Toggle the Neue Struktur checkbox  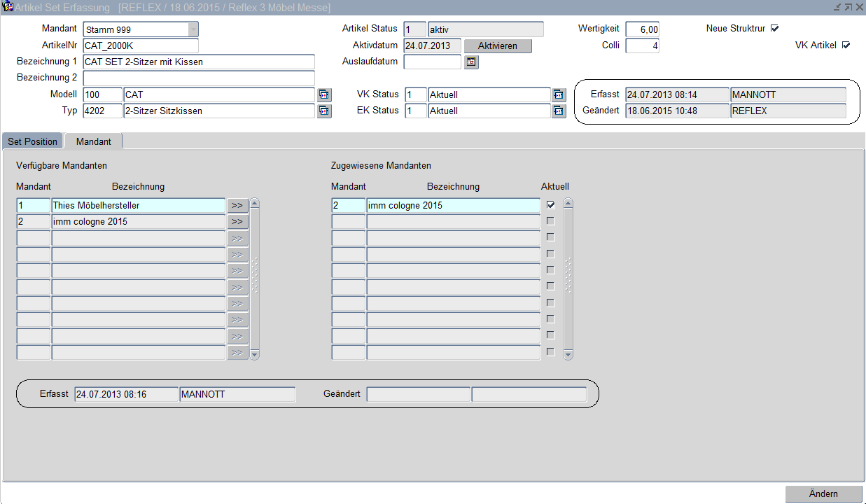coord(774,29)
